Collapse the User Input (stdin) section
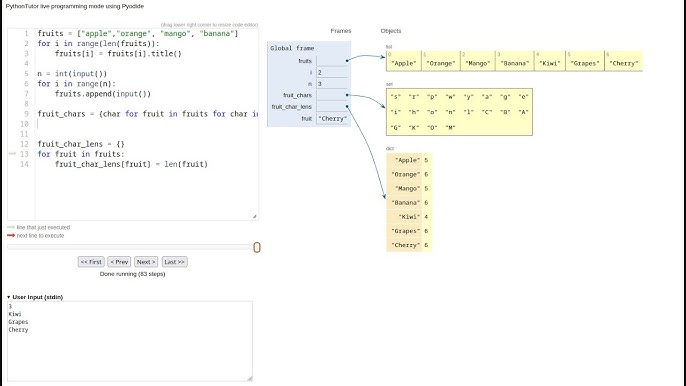 point(8,297)
